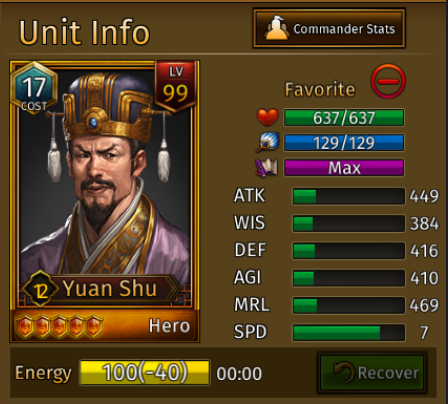
Task: Click the red heart HP icon
Action: click(x=267, y=117)
